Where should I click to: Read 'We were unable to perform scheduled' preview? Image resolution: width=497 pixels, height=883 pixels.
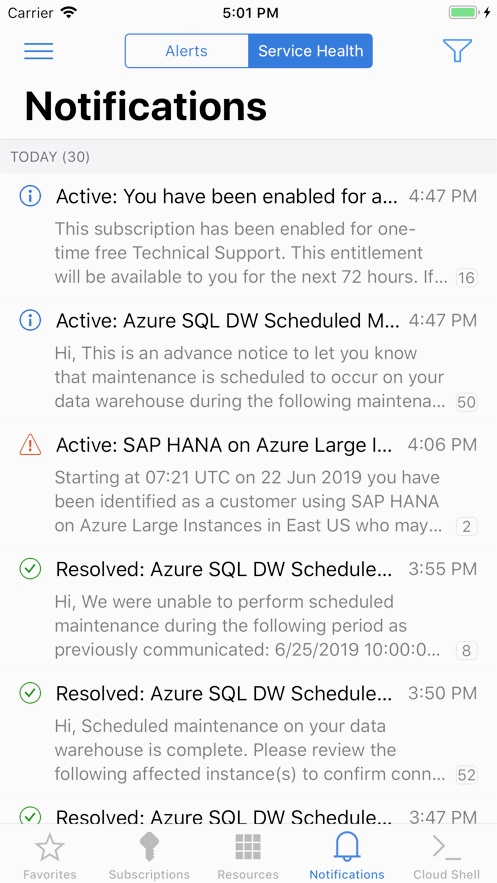click(x=248, y=626)
